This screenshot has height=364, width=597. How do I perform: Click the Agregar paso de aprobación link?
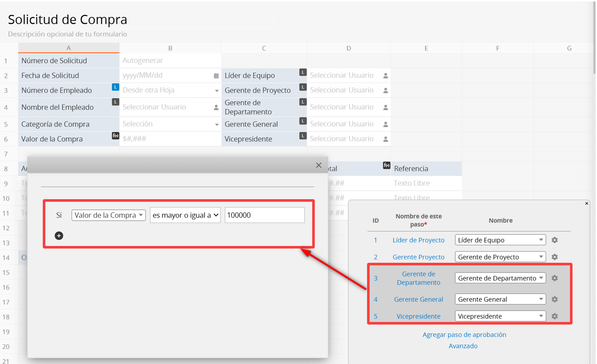464,334
